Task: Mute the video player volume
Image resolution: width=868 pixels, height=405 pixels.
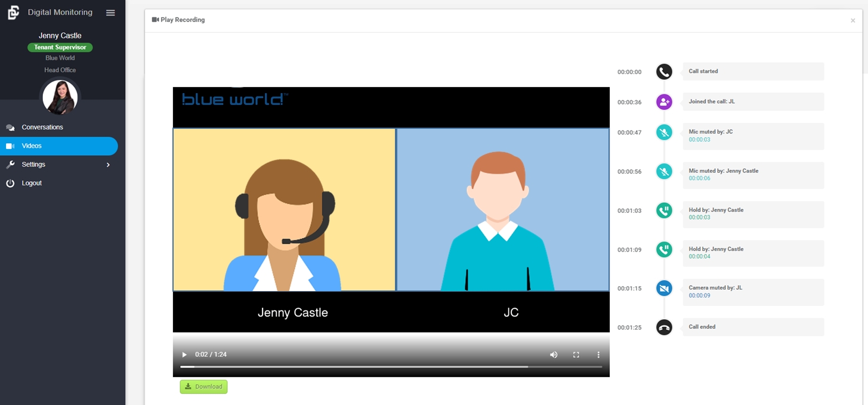Action: click(554, 355)
